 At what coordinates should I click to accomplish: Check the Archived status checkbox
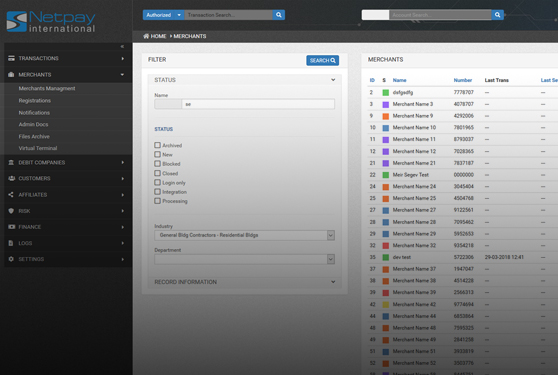point(157,145)
